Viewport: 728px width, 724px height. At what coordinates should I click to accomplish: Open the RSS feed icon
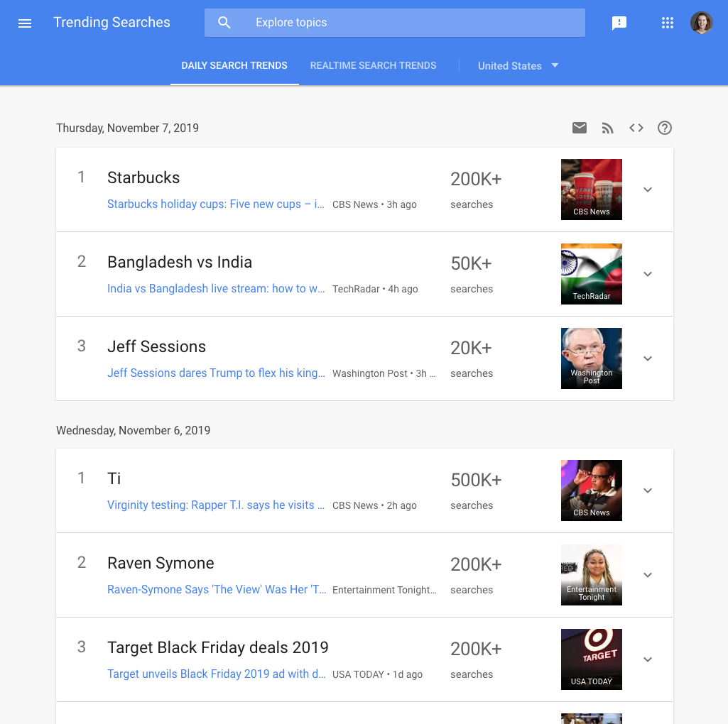(608, 128)
